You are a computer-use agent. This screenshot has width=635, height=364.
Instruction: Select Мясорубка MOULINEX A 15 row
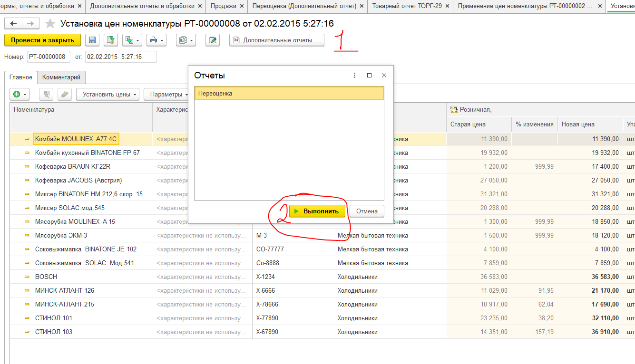tap(75, 221)
